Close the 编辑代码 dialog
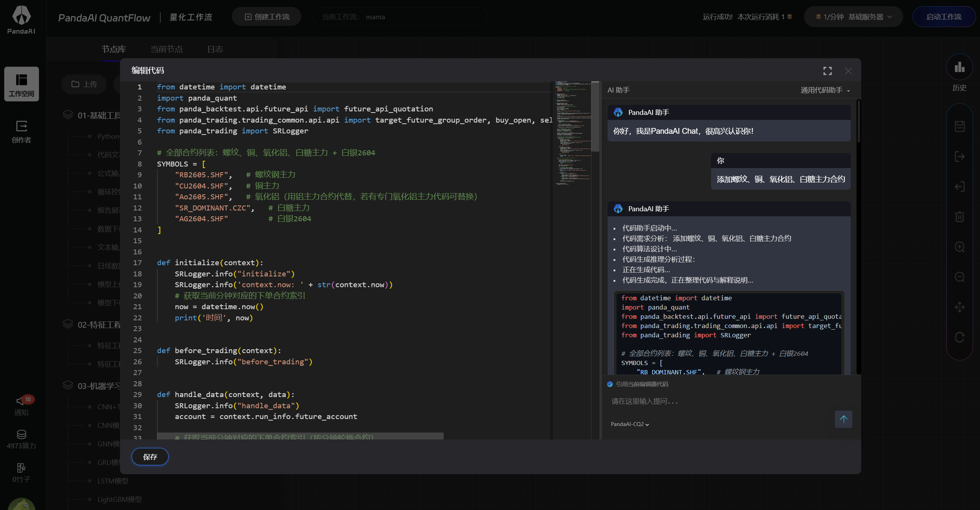Screen dimensions: 980x510 coord(848,71)
